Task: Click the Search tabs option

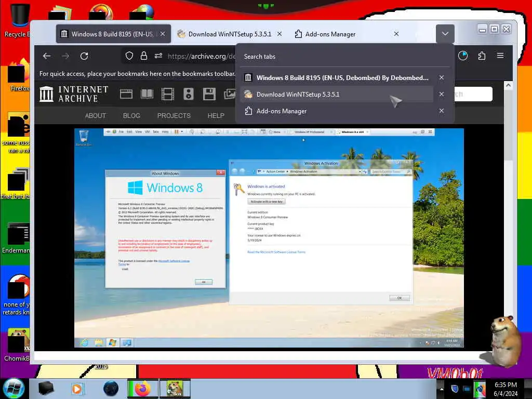Action: [x=345, y=57]
